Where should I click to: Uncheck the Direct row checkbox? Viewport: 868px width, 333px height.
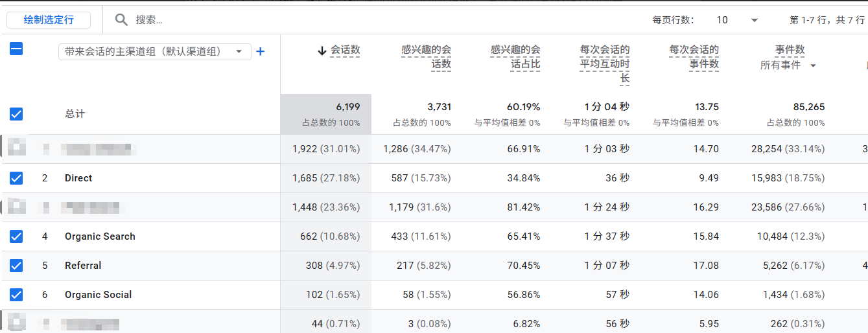pyautogui.click(x=16, y=178)
